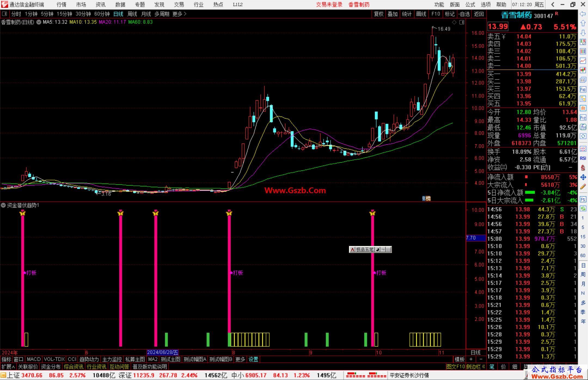Toggle the diamond marker icon on chart
The image size is (588, 380).
click(x=454, y=22)
